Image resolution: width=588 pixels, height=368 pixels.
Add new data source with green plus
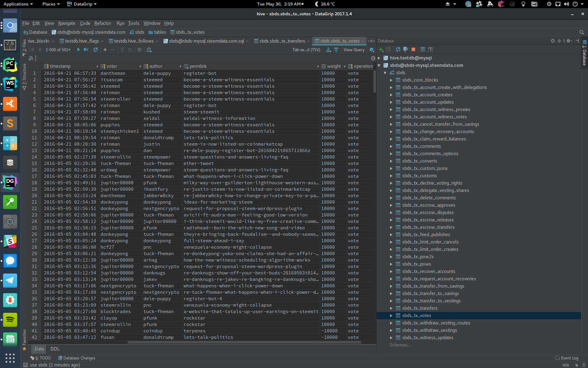click(x=381, y=49)
